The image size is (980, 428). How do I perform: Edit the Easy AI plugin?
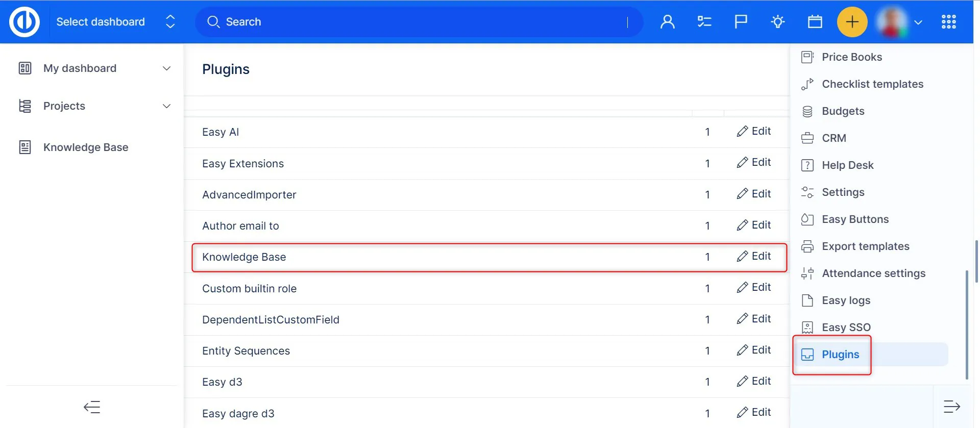tap(754, 131)
